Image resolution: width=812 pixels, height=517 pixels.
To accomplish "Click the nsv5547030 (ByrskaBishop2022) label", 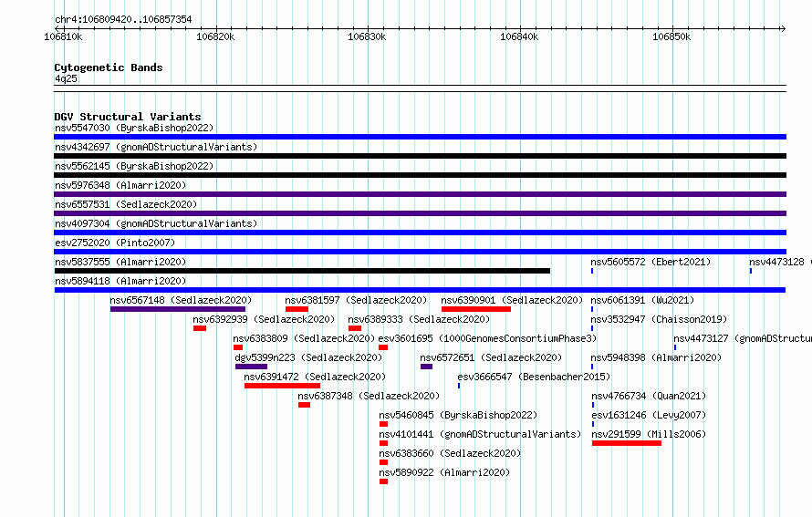I will point(134,128).
